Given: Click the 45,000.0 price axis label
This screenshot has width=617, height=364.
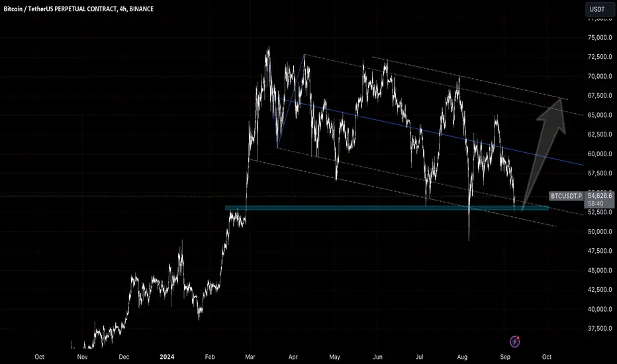Looking at the screenshot, I should [x=600, y=270].
